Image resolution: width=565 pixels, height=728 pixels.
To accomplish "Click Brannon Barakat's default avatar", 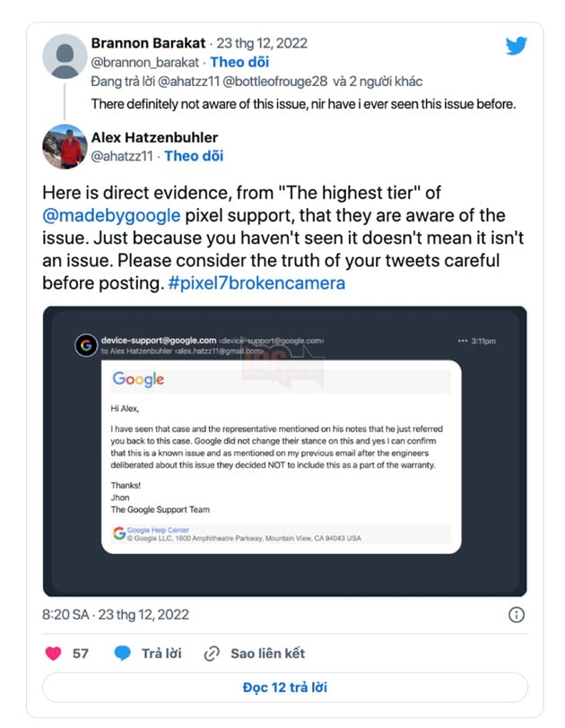I will [x=65, y=56].
